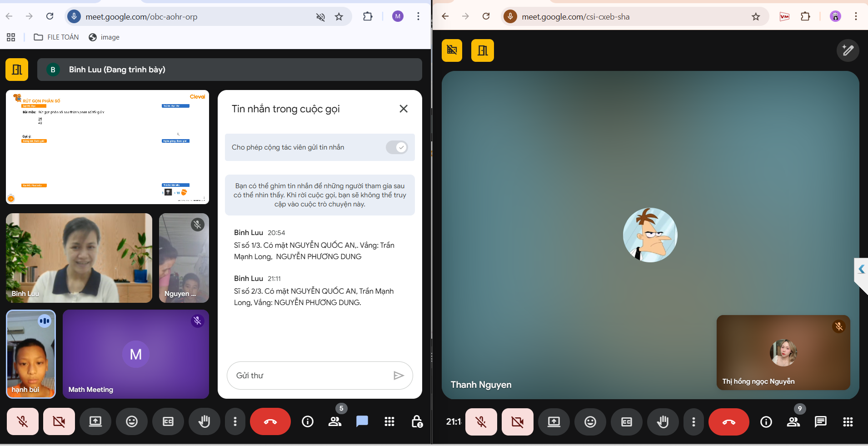Select Thanh Nguyen avatar tile

[x=650, y=235]
